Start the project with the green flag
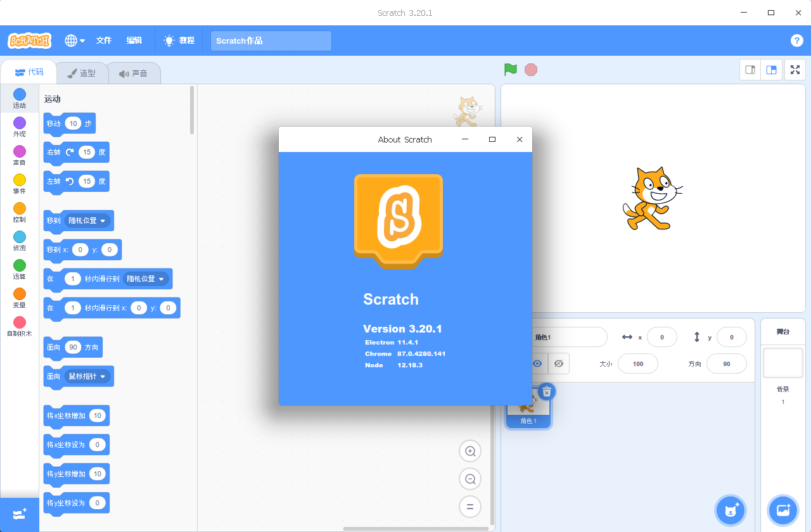Image resolution: width=811 pixels, height=532 pixels. (510, 70)
